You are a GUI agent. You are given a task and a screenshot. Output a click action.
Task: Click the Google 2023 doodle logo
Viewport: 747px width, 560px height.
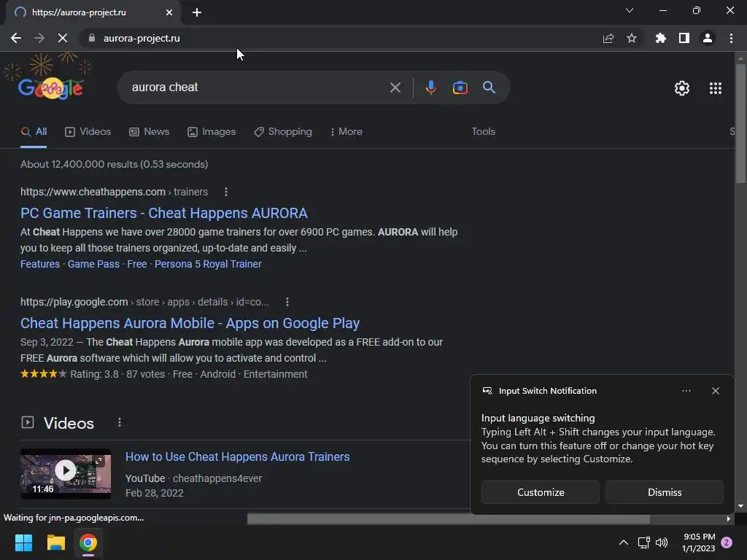[x=50, y=88]
